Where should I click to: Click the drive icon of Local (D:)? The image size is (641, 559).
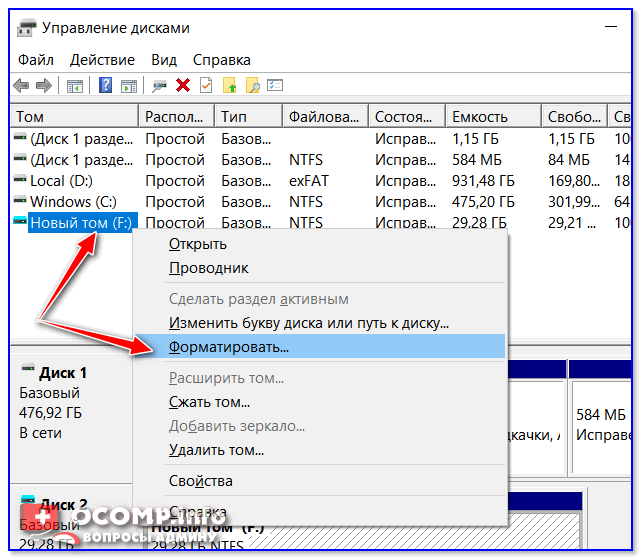pos(20,179)
